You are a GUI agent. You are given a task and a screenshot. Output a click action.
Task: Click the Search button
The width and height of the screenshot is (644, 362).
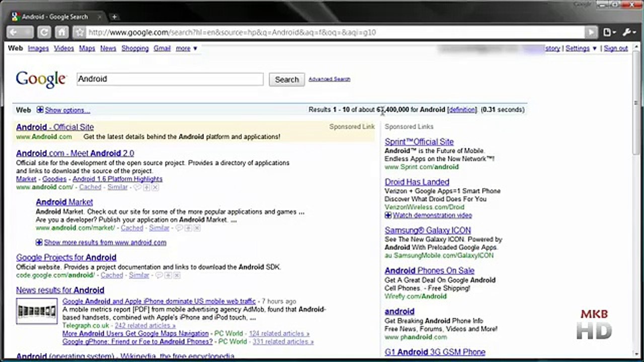coord(287,79)
